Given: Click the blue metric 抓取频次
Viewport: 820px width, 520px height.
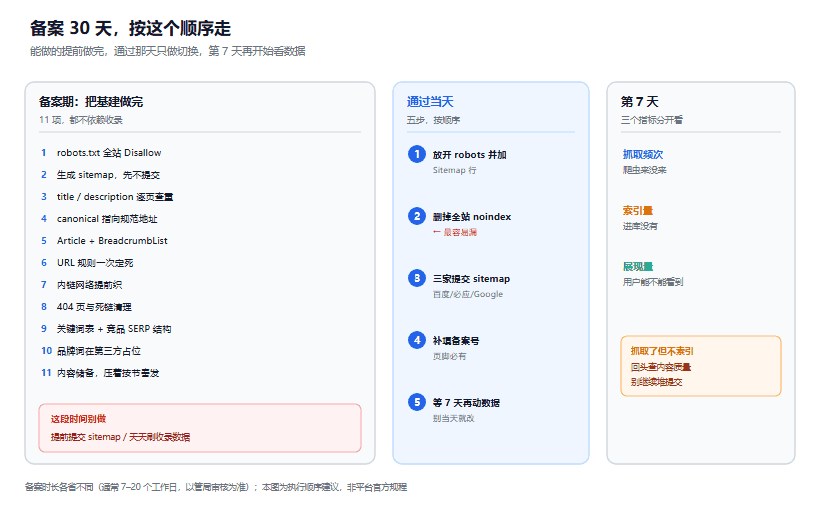Looking at the screenshot, I should tap(643, 154).
